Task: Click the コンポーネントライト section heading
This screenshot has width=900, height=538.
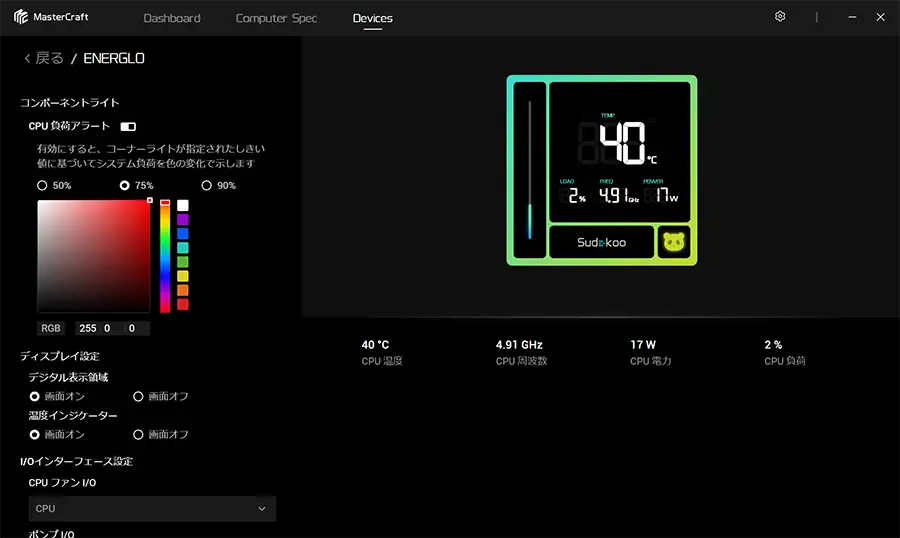Action: pos(69,103)
